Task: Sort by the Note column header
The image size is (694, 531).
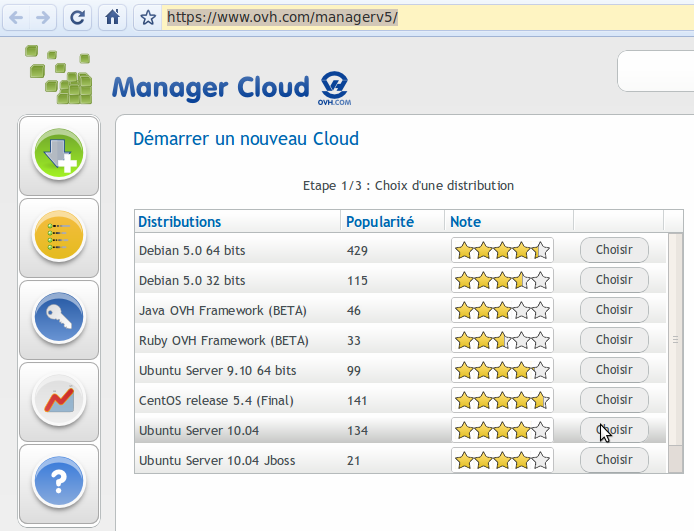Action: coord(465,222)
